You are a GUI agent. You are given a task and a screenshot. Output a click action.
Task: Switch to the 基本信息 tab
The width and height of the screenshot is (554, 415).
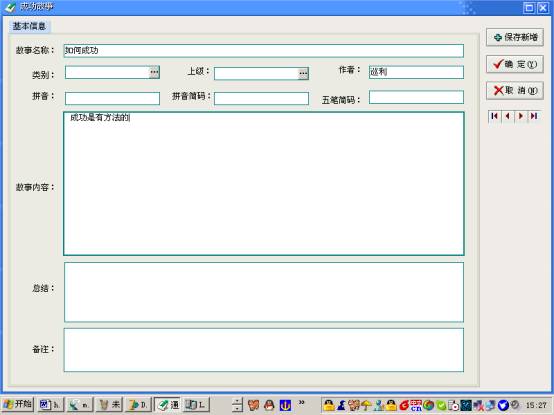29,26
